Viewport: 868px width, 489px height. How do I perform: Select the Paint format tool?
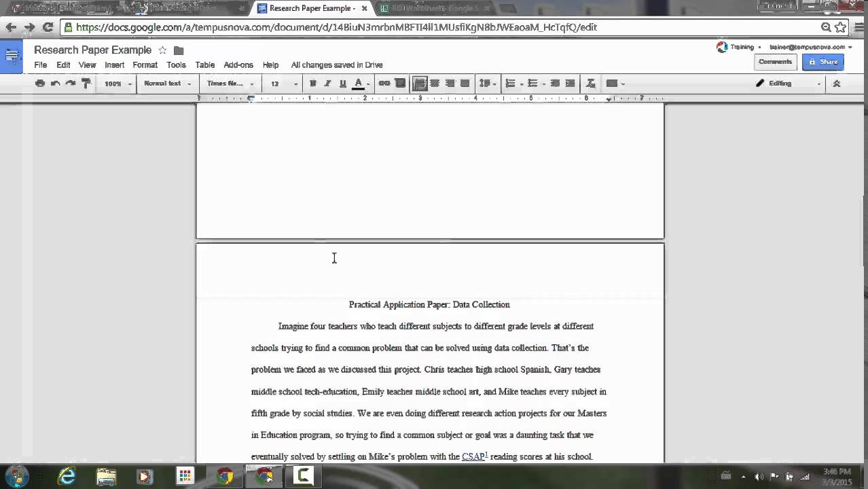[x=86, y=84]
